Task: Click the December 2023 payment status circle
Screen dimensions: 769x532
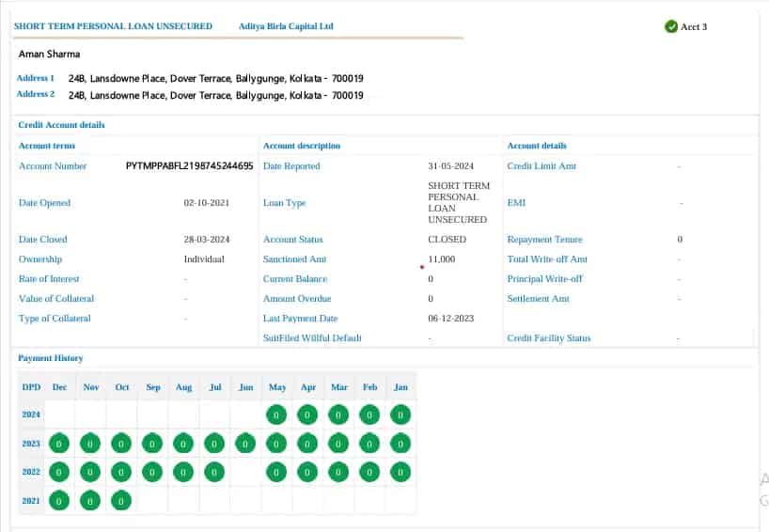Action: (59, 443)
